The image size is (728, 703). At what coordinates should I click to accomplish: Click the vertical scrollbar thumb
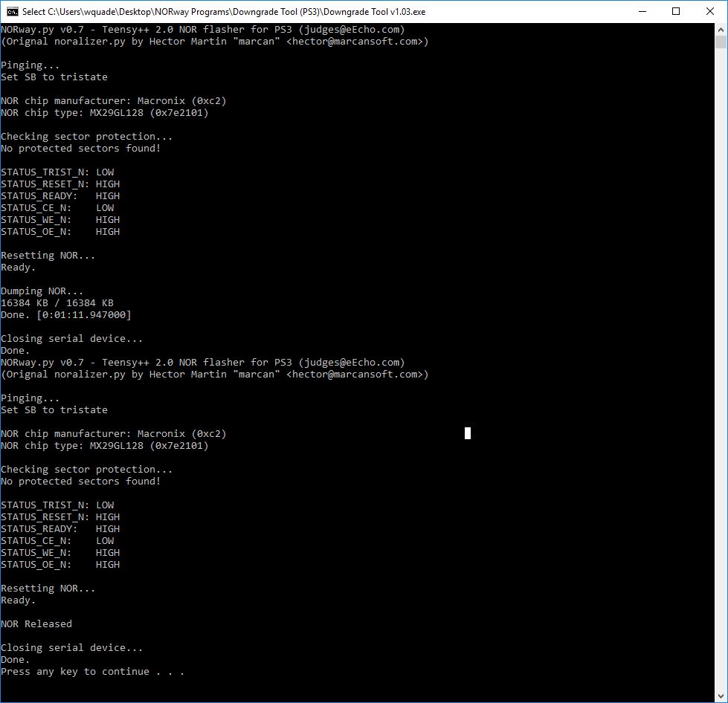point(721,42)
